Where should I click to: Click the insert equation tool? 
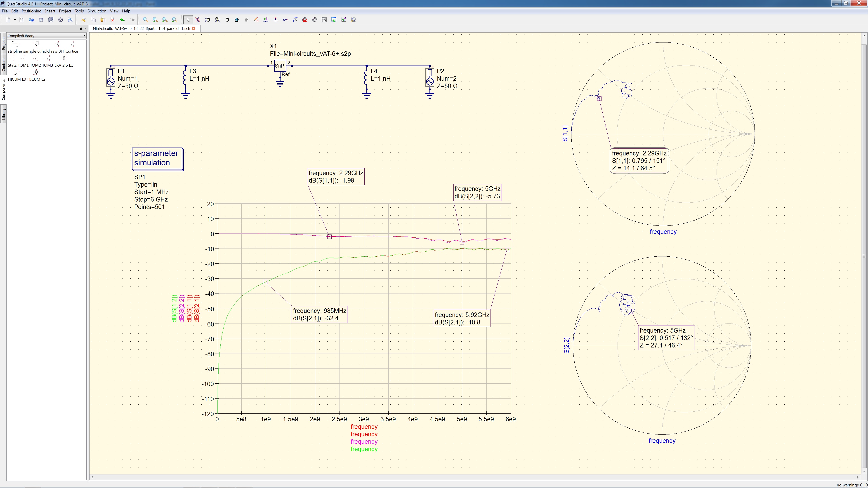click(295, 20)
